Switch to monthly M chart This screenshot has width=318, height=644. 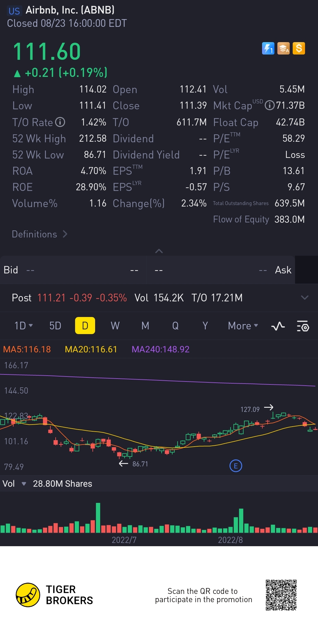pyautogui.click(x=145, y=326)
